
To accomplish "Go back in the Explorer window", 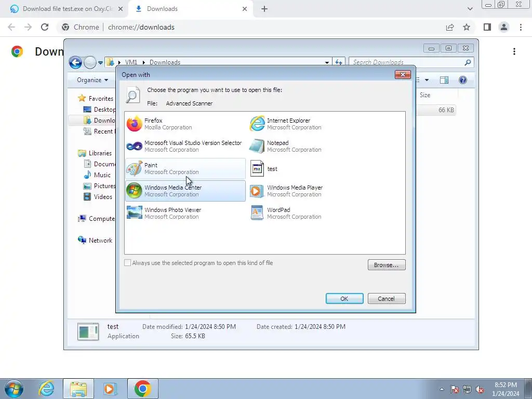I will pos(75,62).
